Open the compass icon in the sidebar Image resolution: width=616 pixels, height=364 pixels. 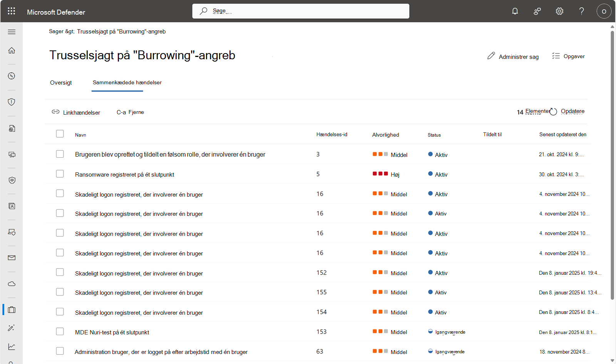12,76
